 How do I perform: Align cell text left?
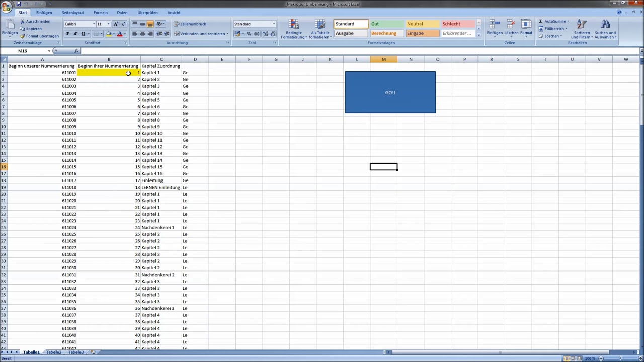point(134,34)
